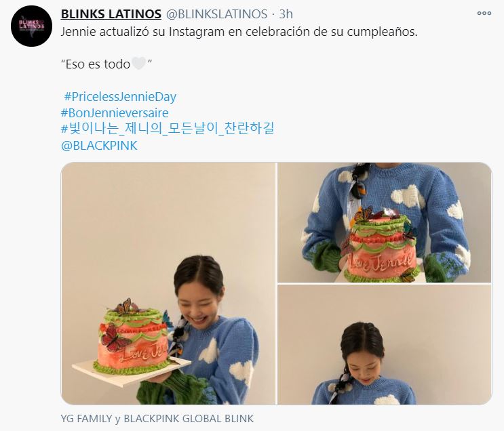The image size is (504, 431).
Task: Open the @BLACKPINK mention
Action: coord(99,146)
